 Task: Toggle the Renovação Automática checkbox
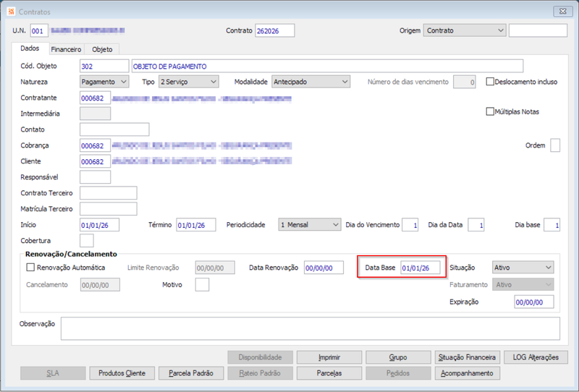point(30,267)
